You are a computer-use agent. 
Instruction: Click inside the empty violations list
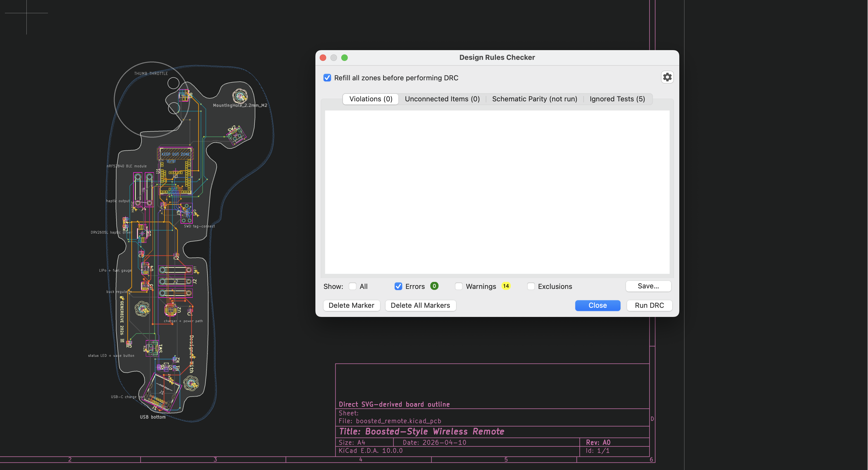[497, 192]
